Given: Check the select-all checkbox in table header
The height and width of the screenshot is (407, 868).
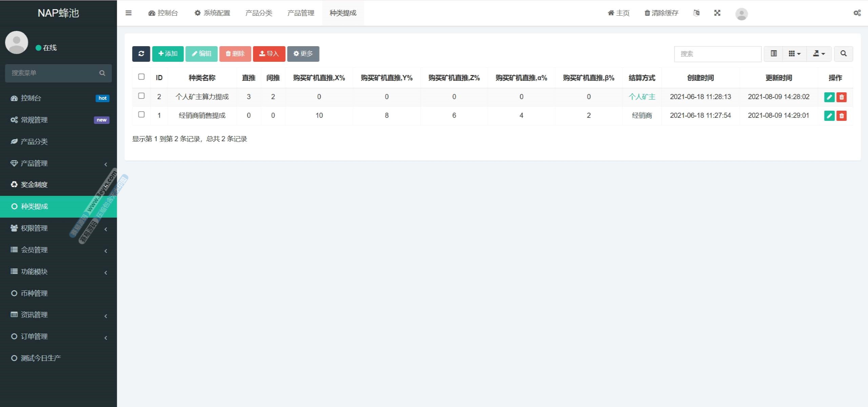Looking at the screenshot, I should (x=141, y=77).
